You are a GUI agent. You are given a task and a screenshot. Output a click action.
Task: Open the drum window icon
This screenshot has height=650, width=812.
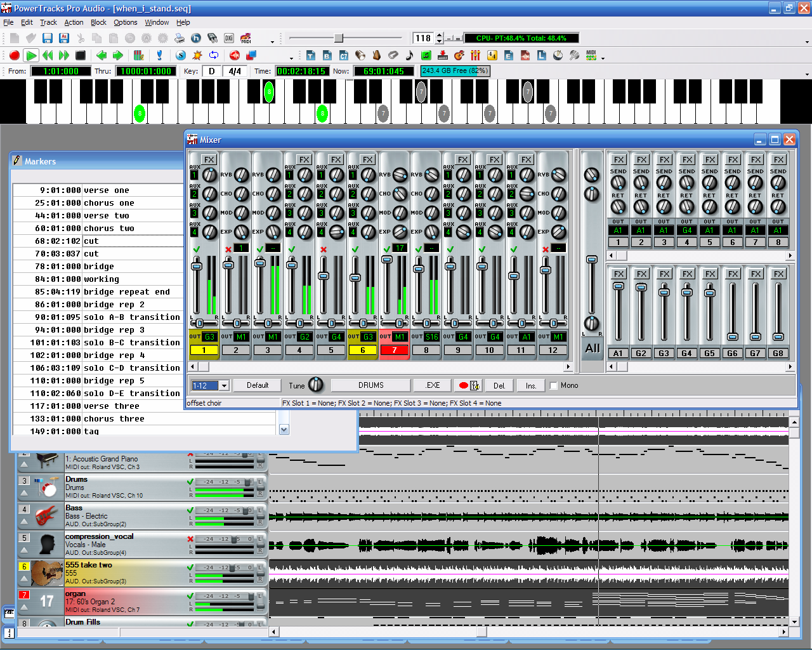(x=558, y=56)
